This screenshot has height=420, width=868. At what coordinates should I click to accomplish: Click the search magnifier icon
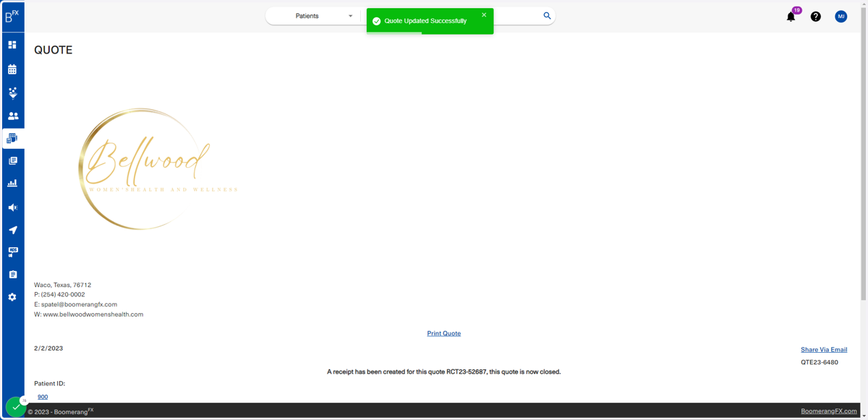click(547, 16)
